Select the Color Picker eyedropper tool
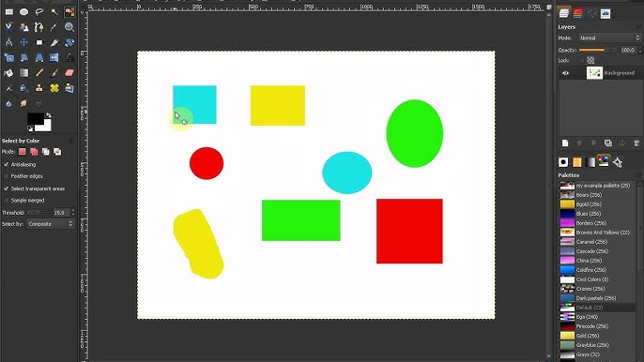Image resolution: width=644 pixels, height=362 pixels. click(54, 27)
